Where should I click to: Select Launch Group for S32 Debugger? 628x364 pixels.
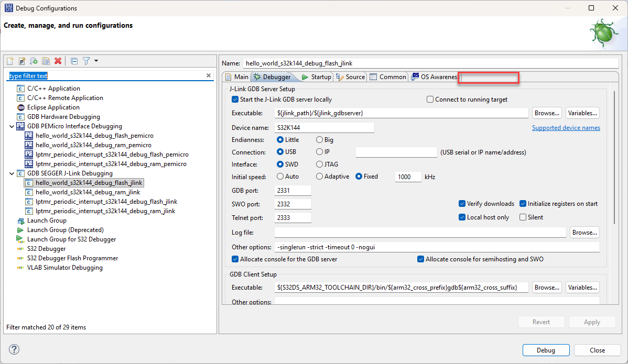71,239
